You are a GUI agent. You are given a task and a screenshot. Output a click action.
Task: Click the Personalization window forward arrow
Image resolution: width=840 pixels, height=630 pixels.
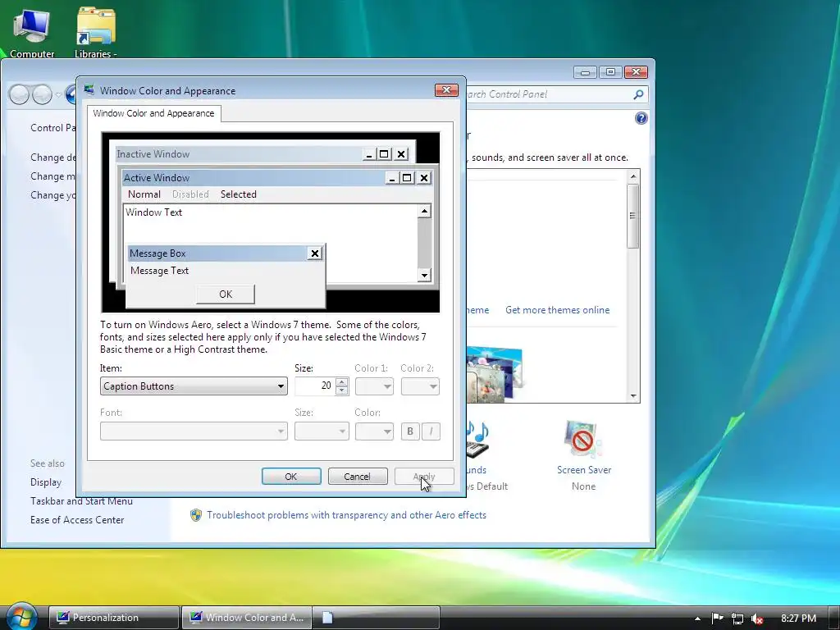[x=42, y=95]
